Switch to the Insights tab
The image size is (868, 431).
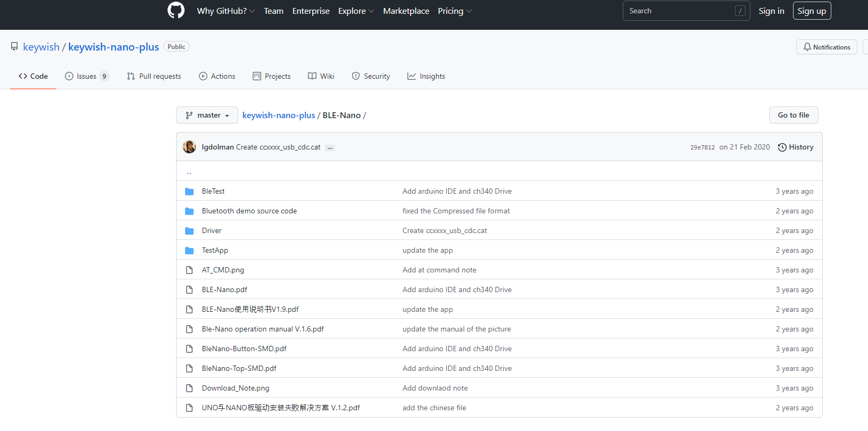pos(426,76)
